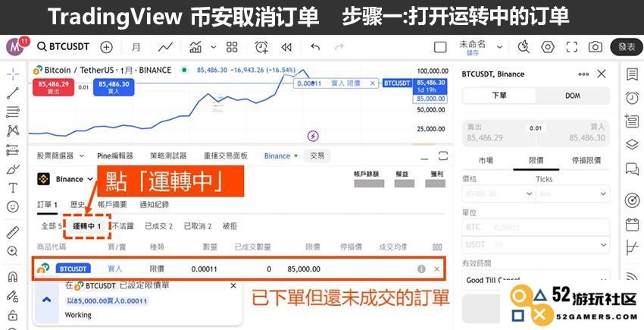The width and height of the screenshot is (644, 330).
Task: Expand the 未命名 layout dropdown
Action: pyautogui.click(x=499, y=47)
